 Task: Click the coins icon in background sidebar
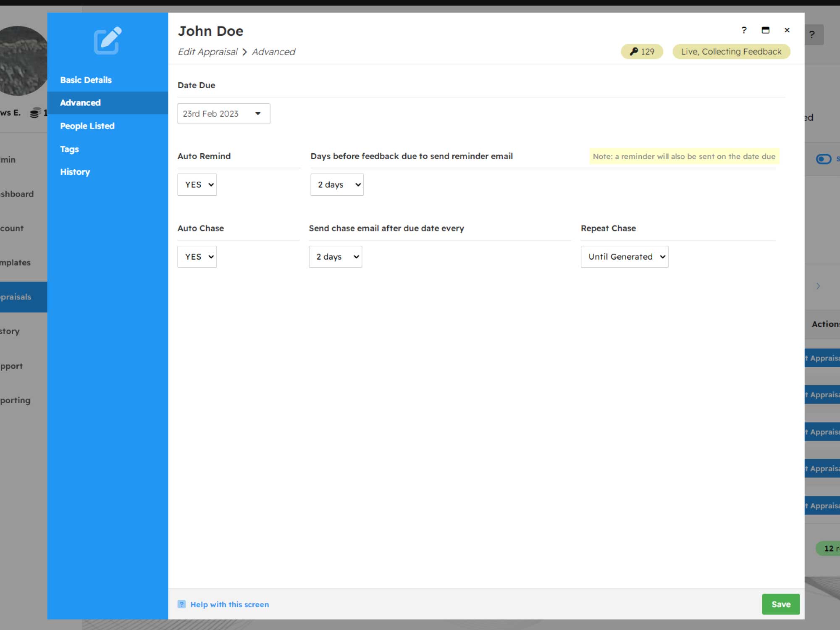(35, 113)
